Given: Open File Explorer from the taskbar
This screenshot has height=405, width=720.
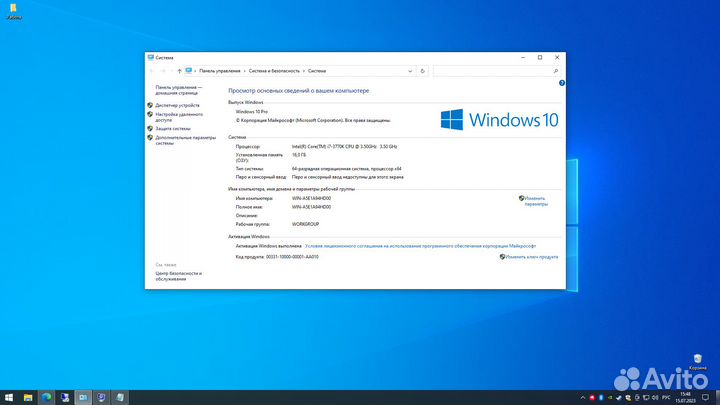Looking at the screenshot, I should (28, 398).
